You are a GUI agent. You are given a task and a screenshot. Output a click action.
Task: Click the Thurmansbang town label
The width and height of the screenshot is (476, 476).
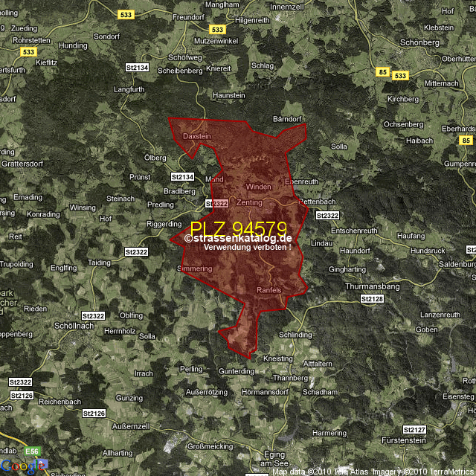(x=373, y=286)
